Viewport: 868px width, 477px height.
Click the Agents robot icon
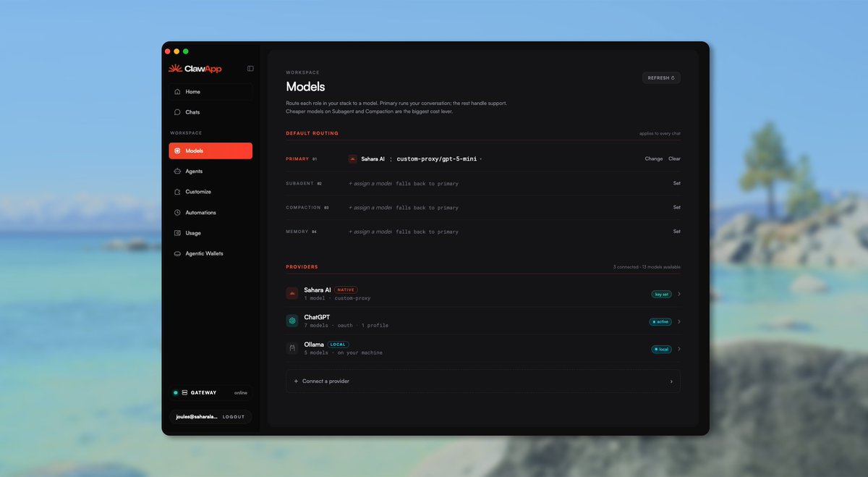click(x=177, y=172)
